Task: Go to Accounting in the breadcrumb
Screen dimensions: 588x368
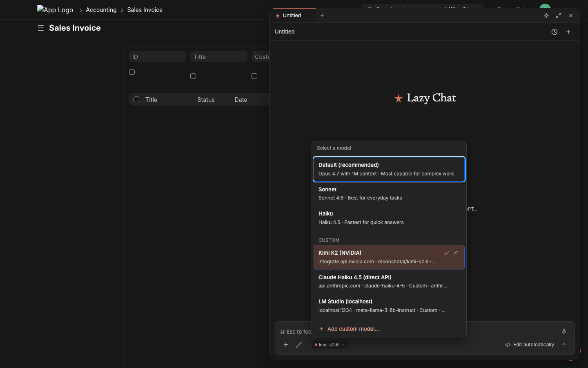Action: (101, 10)
